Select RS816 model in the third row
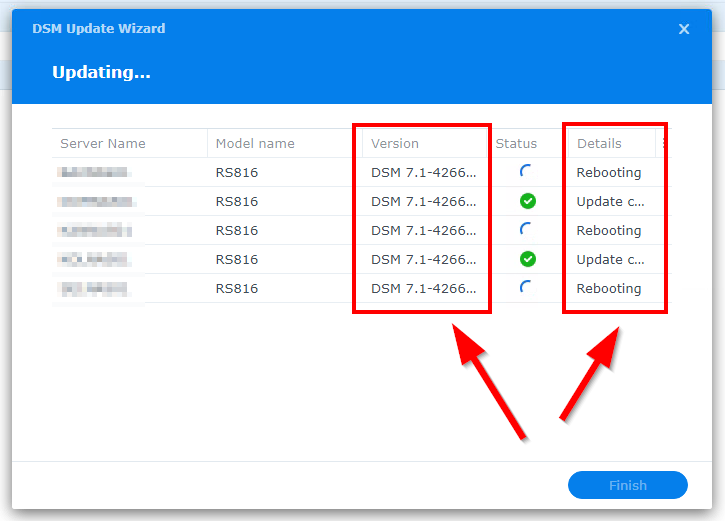The height and width of the screenshot is (521, 725). point(237,230)
